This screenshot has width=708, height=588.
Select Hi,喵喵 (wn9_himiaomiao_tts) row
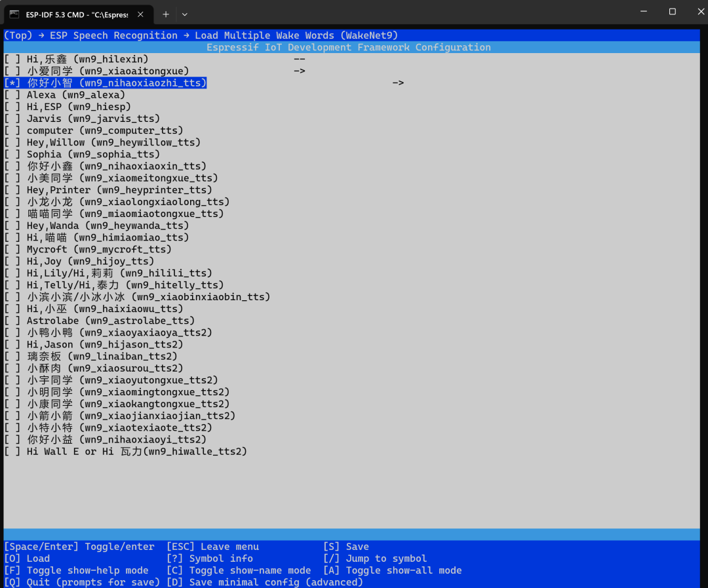(96, 237)
